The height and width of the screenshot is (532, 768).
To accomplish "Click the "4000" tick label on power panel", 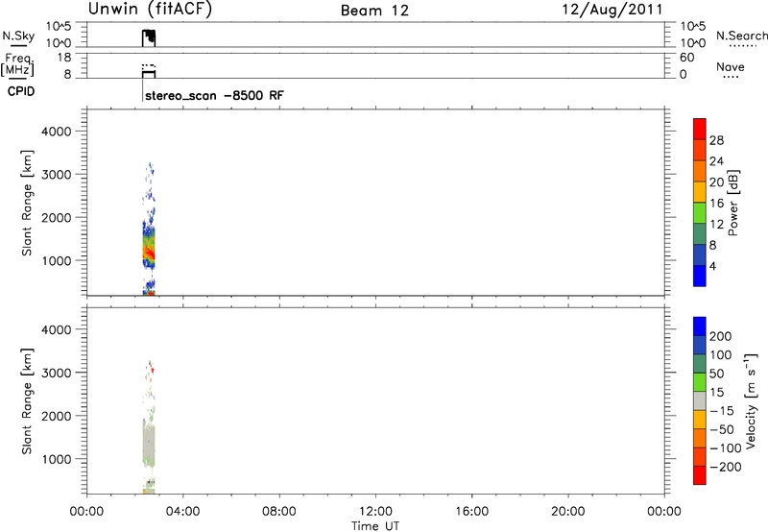I will 57,132.
